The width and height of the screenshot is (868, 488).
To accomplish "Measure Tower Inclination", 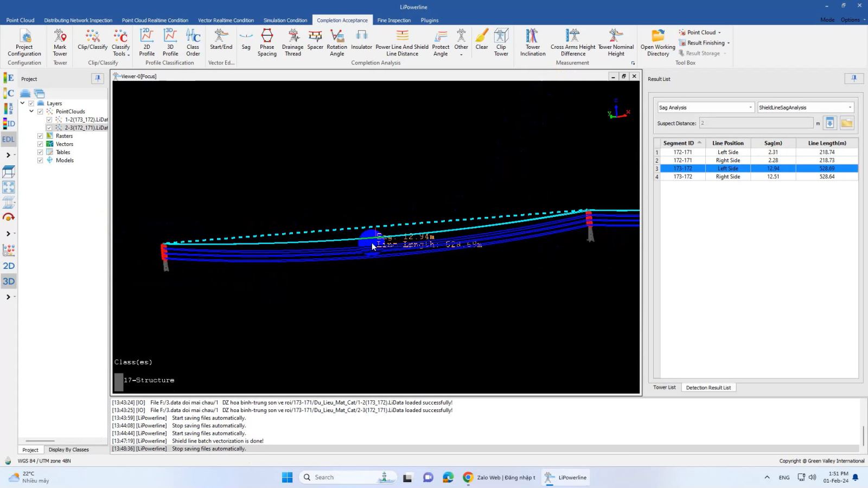I will (x=533, y=43).
